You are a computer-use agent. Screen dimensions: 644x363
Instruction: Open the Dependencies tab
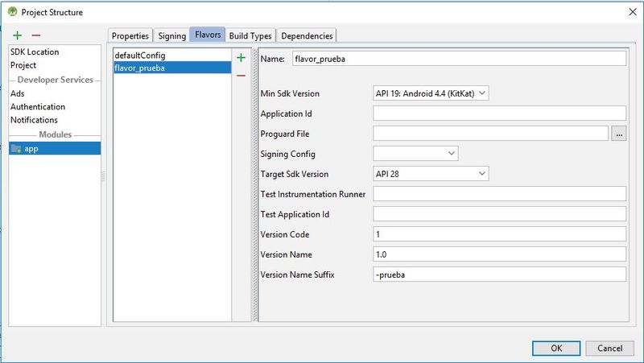(x=307, y=35)
